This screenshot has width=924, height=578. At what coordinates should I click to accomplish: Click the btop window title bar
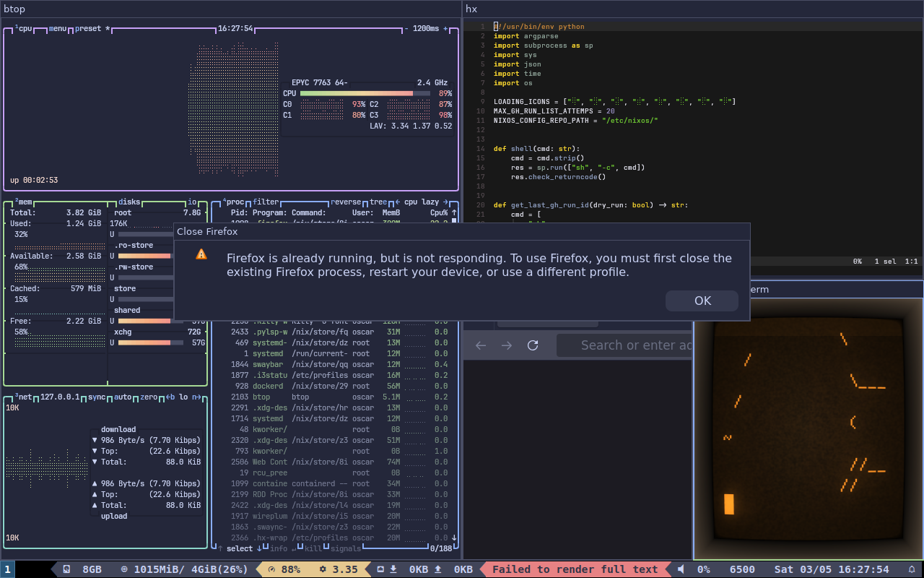pyautogui.click(x=231, y=9)
